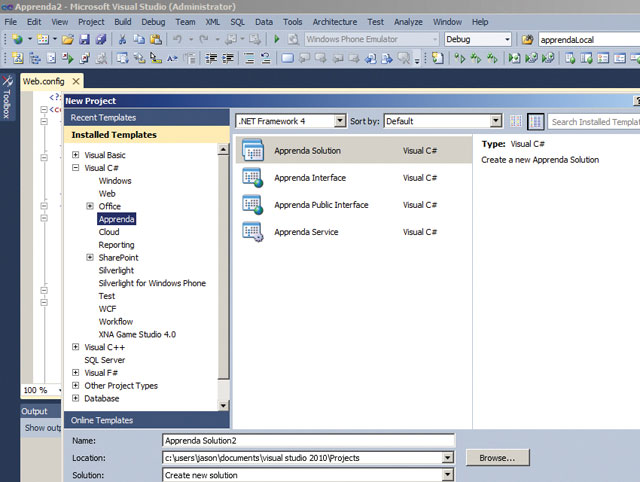Open the Online Templates section
640x482 pixels.
(x=147, y=420)
